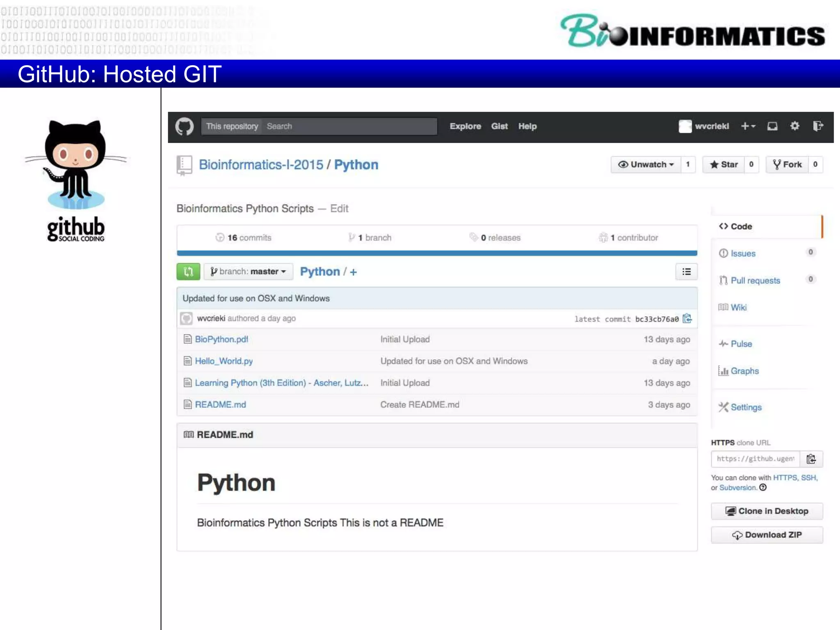Click Download ZIP button
Screen dimensions: 840x630
(x=767, y=535)
